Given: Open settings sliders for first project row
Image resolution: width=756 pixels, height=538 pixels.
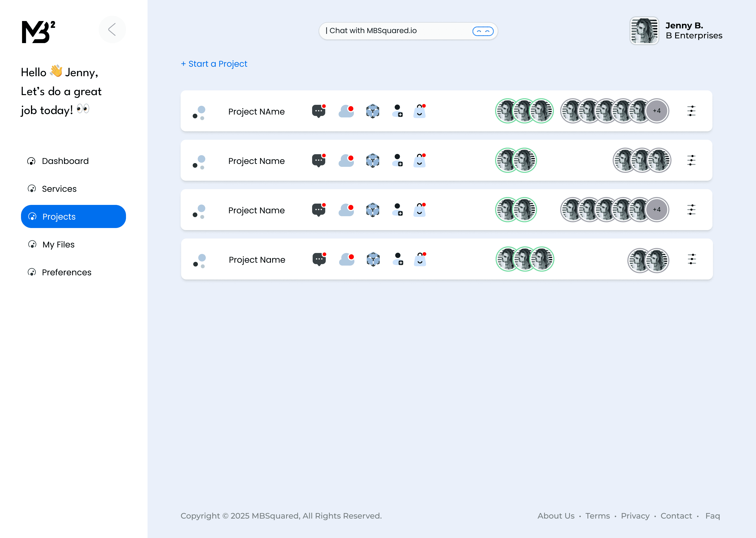Looking at the screenshot, I should (x=691, y=111).
